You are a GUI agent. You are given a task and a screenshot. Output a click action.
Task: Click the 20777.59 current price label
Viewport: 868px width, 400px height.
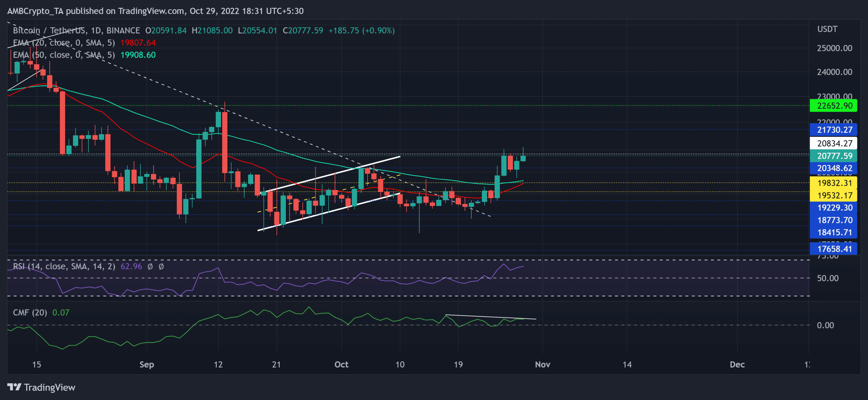833,156
